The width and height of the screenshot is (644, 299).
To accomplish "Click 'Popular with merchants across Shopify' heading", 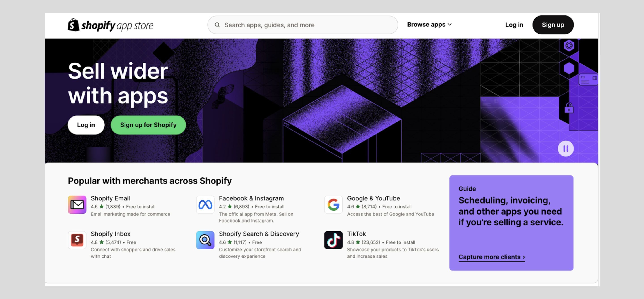I will [150, 181].
